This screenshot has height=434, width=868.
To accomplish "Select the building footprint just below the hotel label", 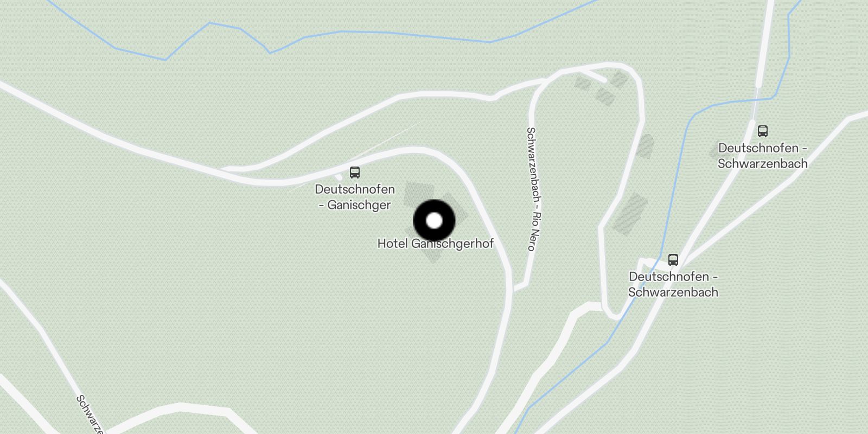I will 432,256.
